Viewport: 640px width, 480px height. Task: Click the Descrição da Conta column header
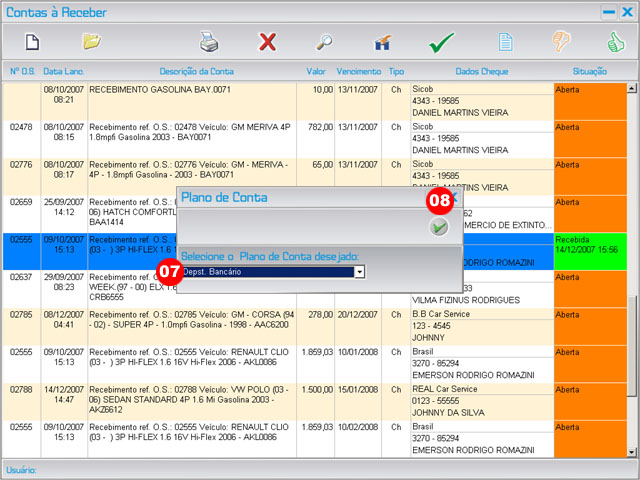point(196,72)
